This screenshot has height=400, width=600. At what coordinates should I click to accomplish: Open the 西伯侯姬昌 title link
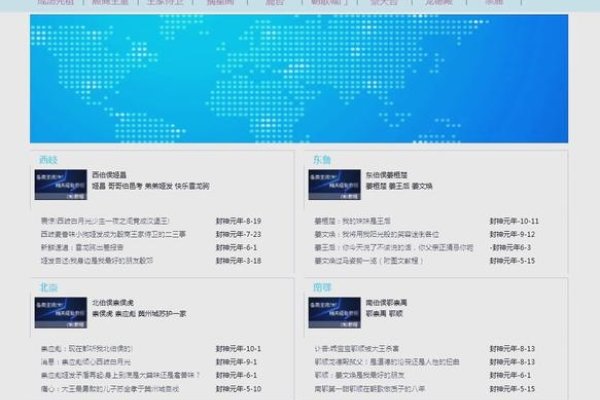(x=109, y=175)
